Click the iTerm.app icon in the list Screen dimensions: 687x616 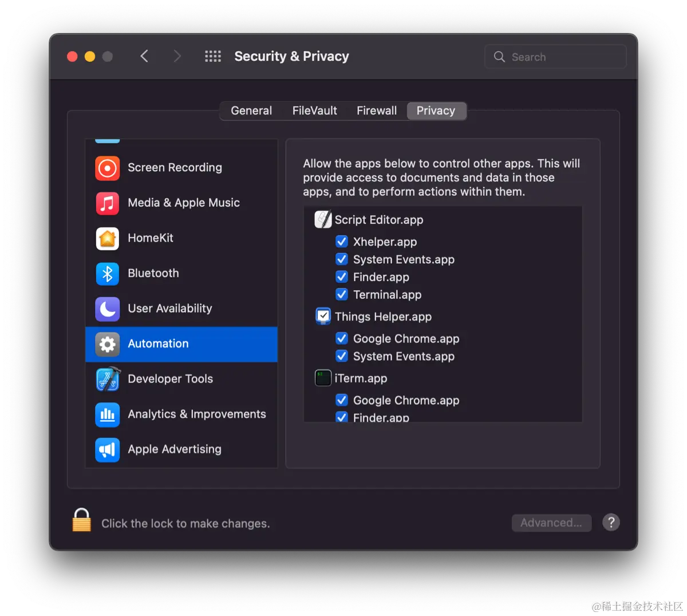pyautogui.click(x=322, y=378)
